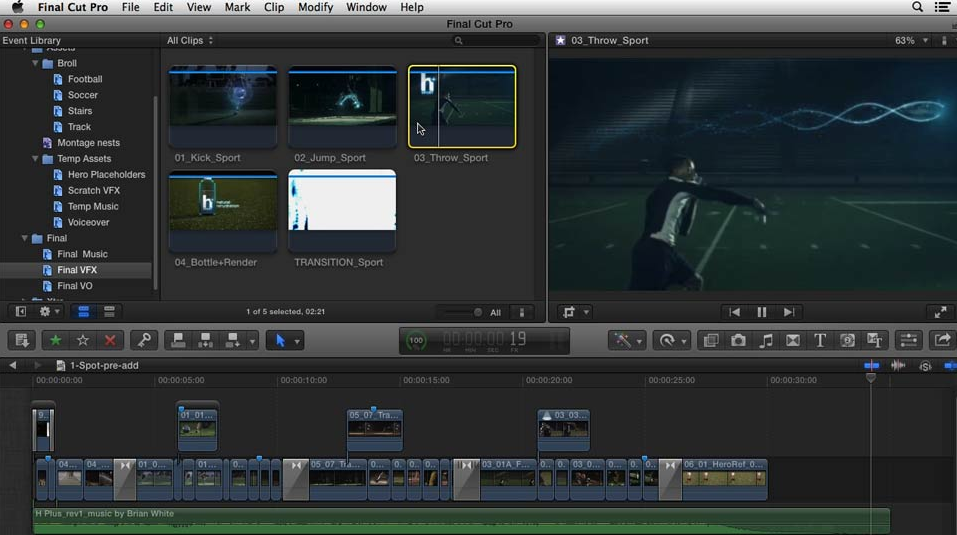957x535 pixels.
Task: Click the Share export icon
Action: (942, 341)
